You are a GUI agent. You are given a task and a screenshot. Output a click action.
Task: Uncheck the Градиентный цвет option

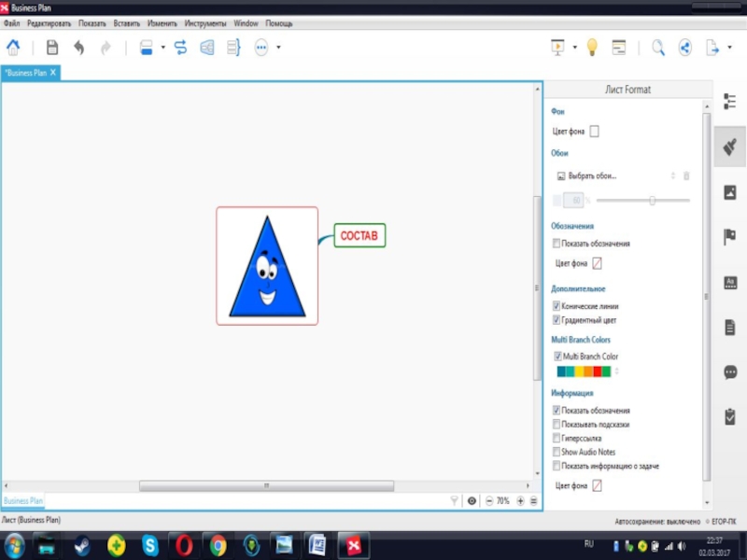557,319
